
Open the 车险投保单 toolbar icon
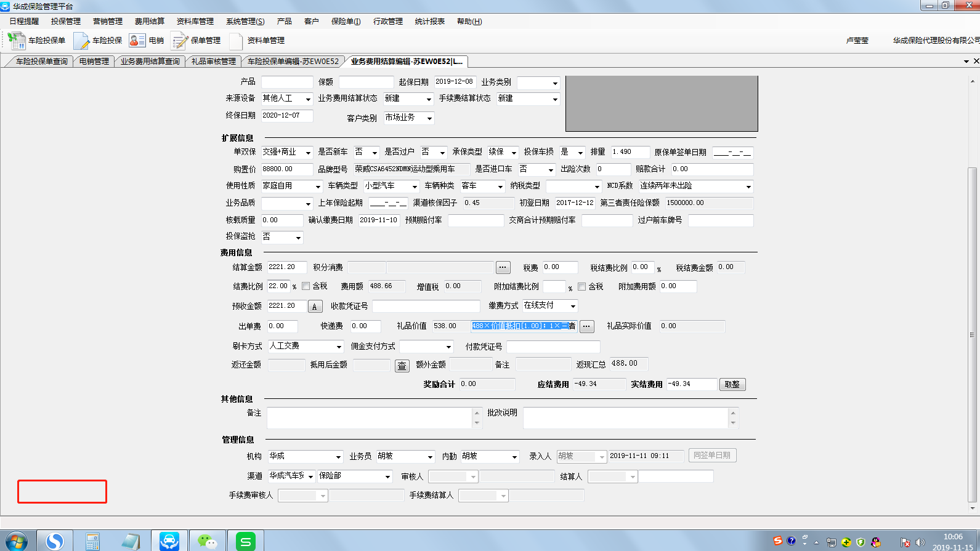tap(17, 41)
